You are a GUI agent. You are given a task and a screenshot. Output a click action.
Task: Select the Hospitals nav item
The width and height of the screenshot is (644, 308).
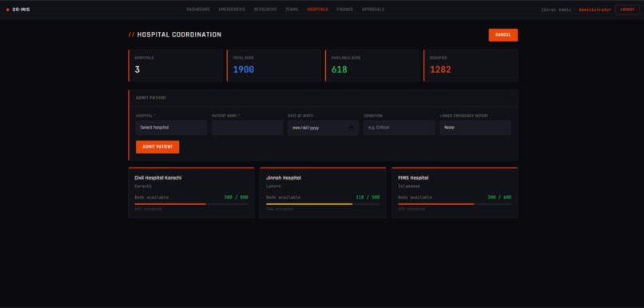[x=317, y=10]
